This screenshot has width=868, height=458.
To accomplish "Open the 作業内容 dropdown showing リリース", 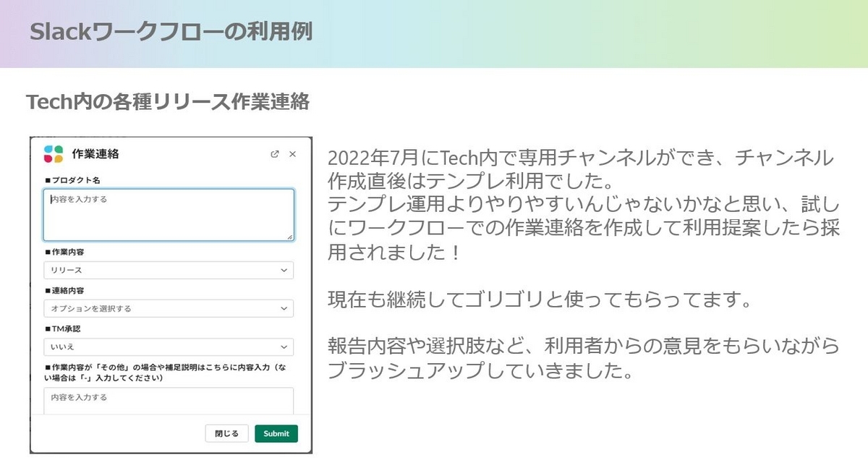I will 169,270.
